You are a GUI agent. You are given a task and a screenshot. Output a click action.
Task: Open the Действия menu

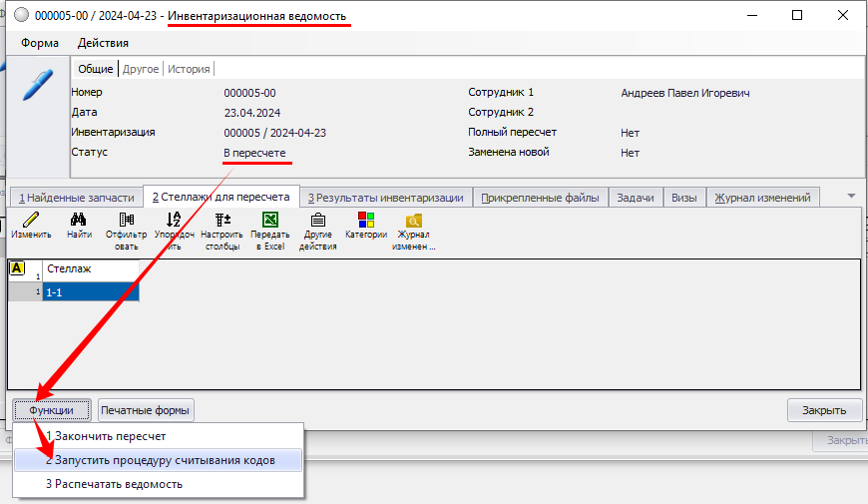[103, 43]
